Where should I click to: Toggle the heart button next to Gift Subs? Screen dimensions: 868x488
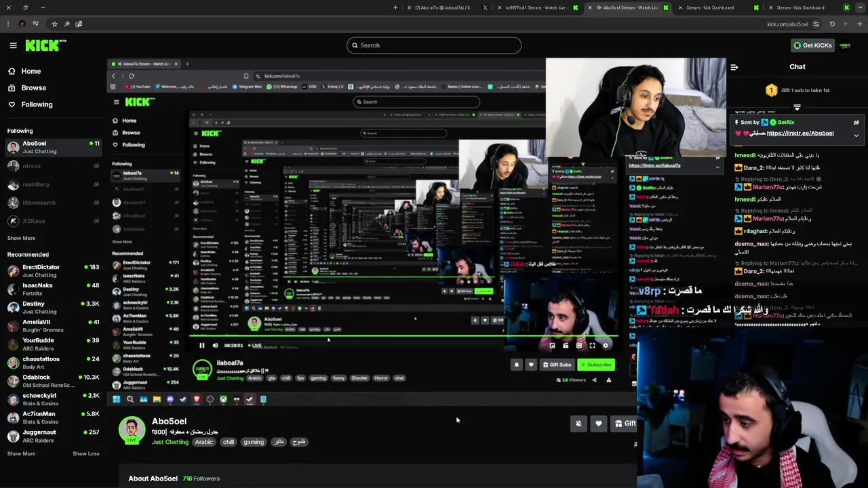531,365
